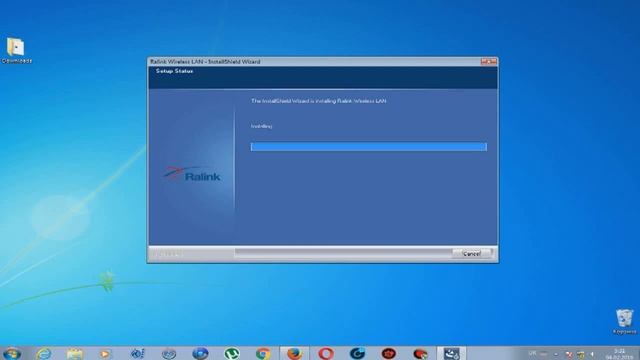The image size is (640, 360).
Task: Click the InstallShield Wizard title bar text
Action: point(205,62)
